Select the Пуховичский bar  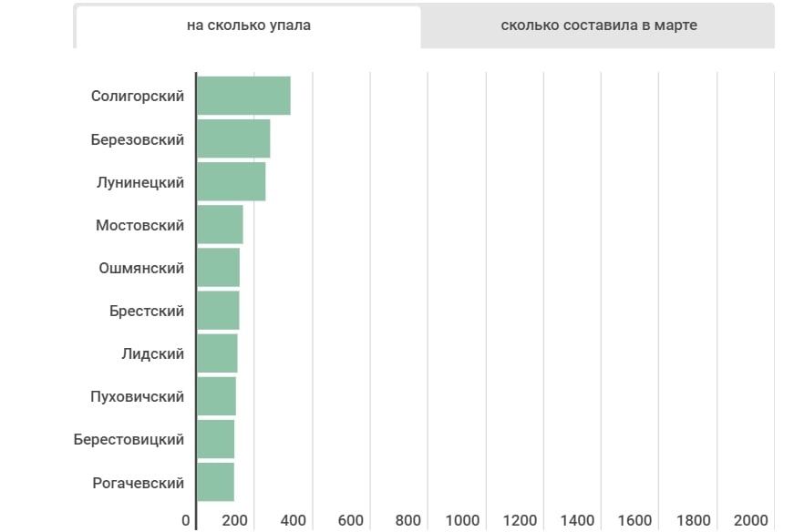(216, 396)
